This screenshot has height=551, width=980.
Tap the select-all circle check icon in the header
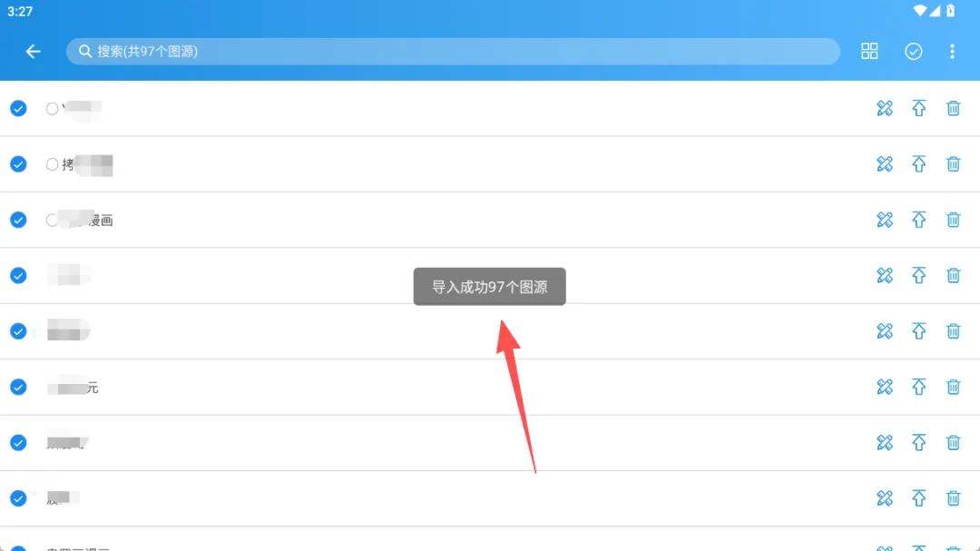tap(913, 51)
